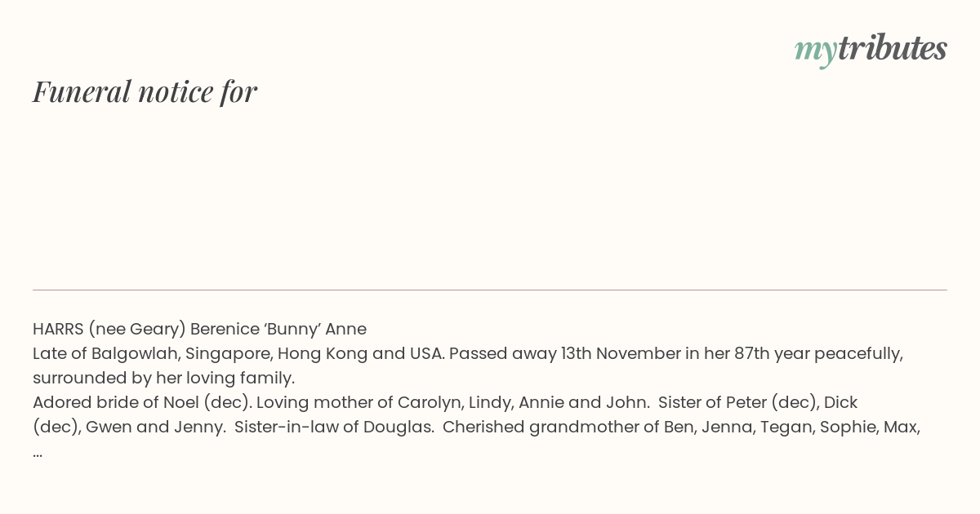Click "Sister-in-law of Douglas" text

click(333, 427)
